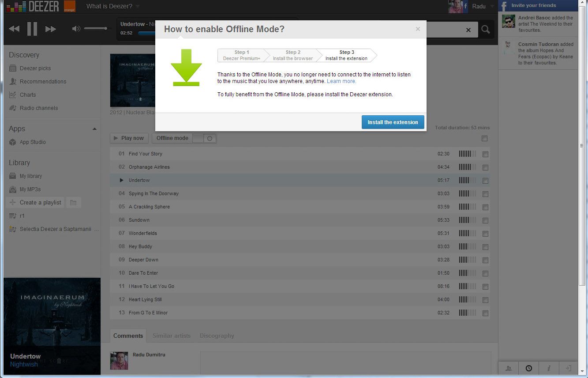
Task: Click popularity bar of Dare To Enter
Action: pyautogui.click(x=468, y=273)
